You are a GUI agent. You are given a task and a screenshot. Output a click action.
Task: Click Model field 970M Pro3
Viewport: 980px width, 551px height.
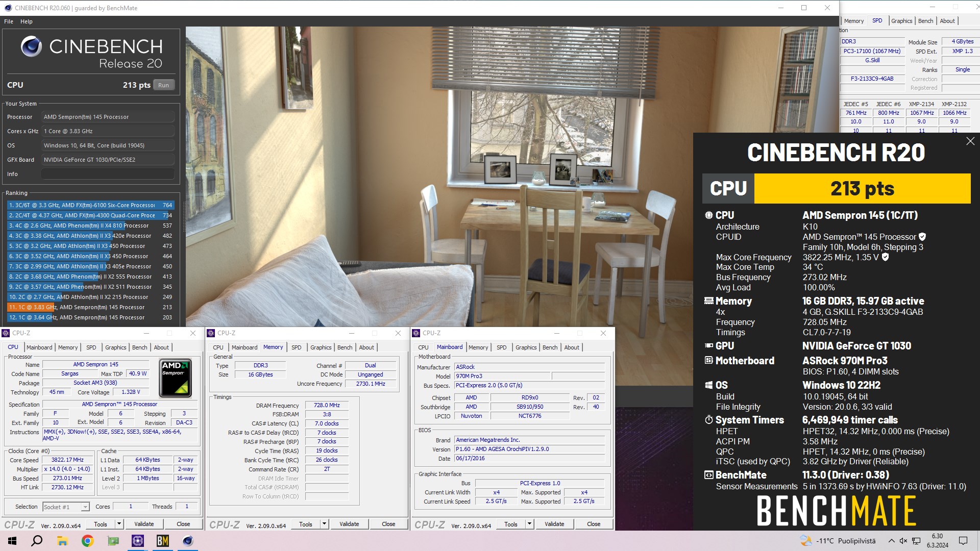(x=502, y=376)
